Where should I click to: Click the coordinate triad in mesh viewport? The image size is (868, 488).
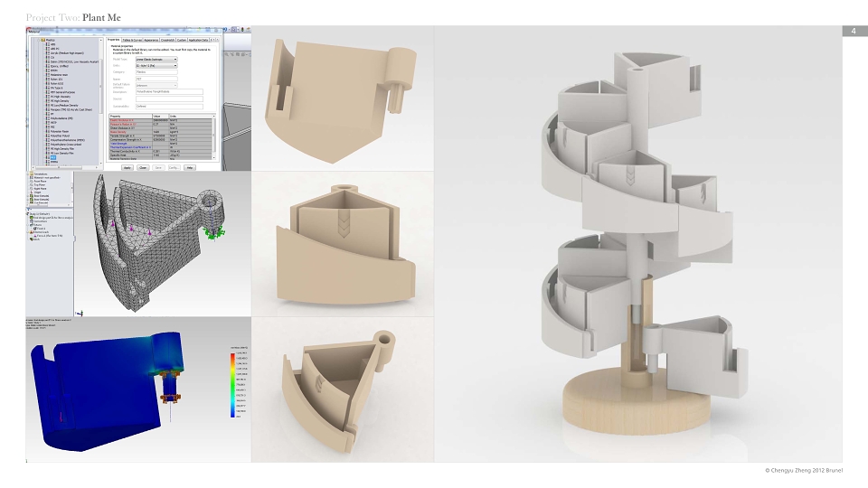[x=80, y=314]
